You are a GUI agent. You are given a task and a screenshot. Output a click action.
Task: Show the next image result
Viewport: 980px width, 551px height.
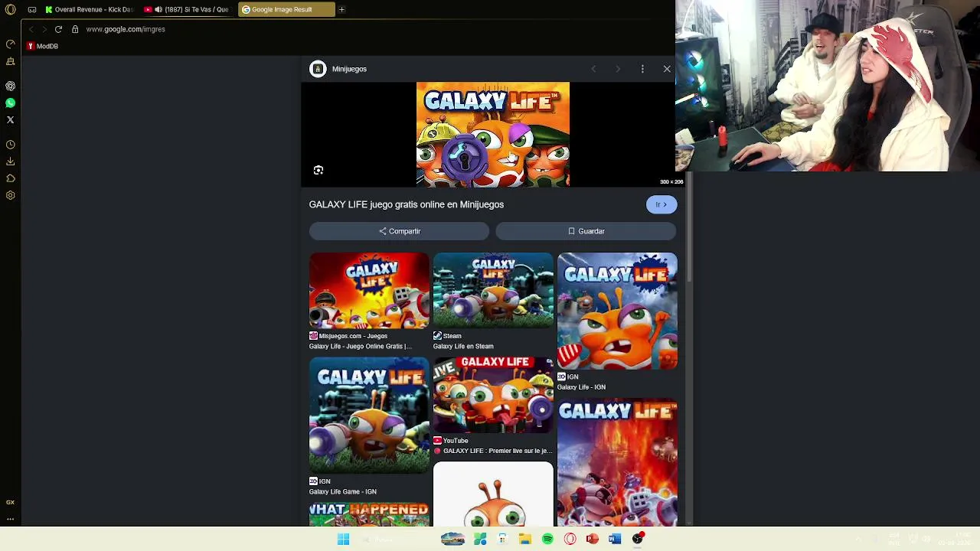[x=618, y=69]
